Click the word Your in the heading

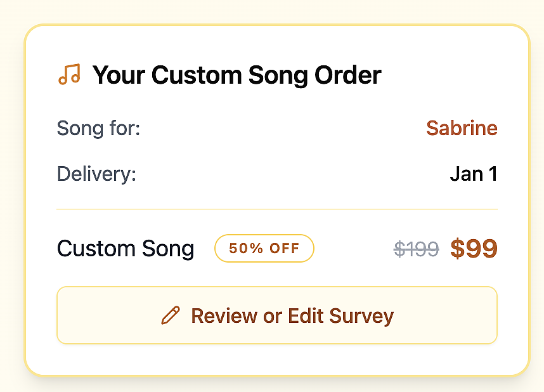tap(119, 75)
